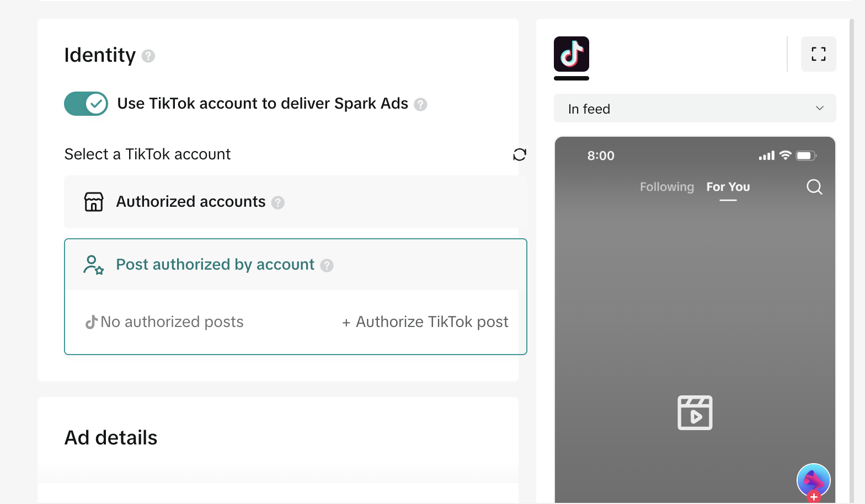
Task: Click help icon beside Spark Ads label
Action: [420, 104]
